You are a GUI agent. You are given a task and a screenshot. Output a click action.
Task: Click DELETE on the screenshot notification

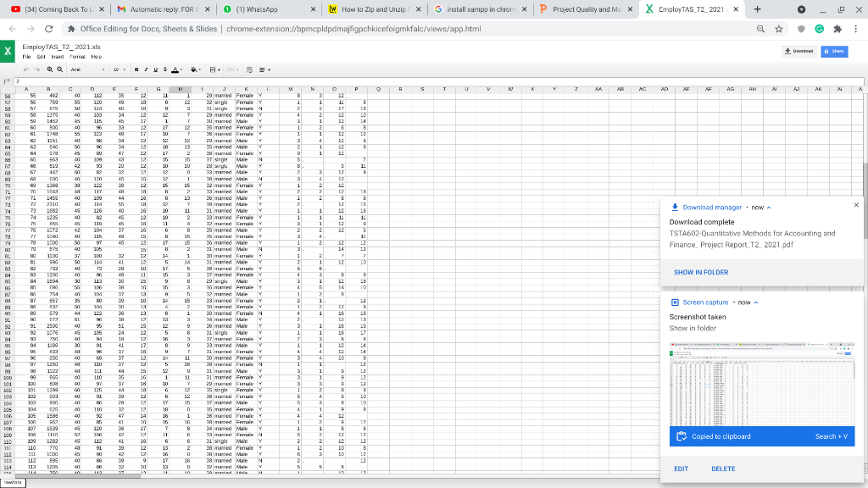(723, 469)
